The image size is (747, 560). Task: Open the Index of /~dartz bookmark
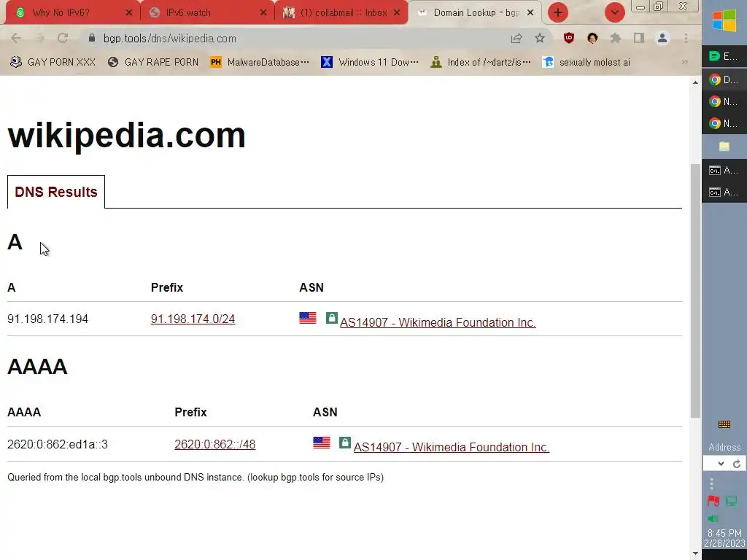481,62
